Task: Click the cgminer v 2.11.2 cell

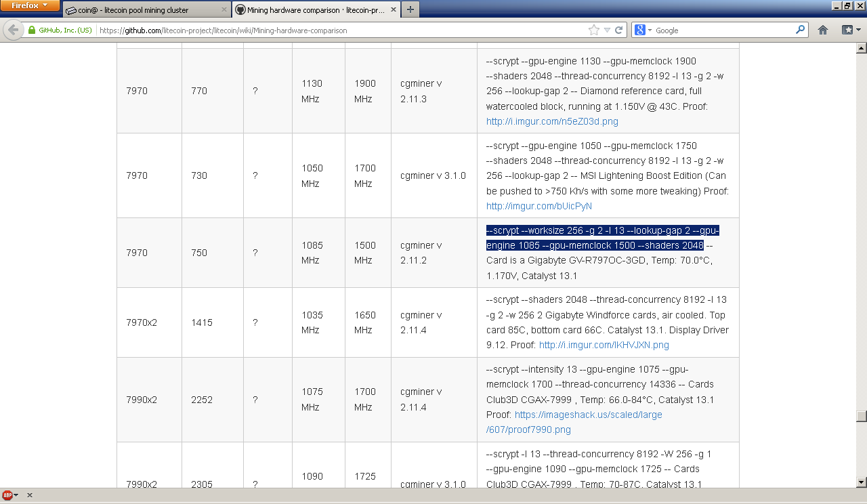Action: pyautogui.click(x=434, y=253)
